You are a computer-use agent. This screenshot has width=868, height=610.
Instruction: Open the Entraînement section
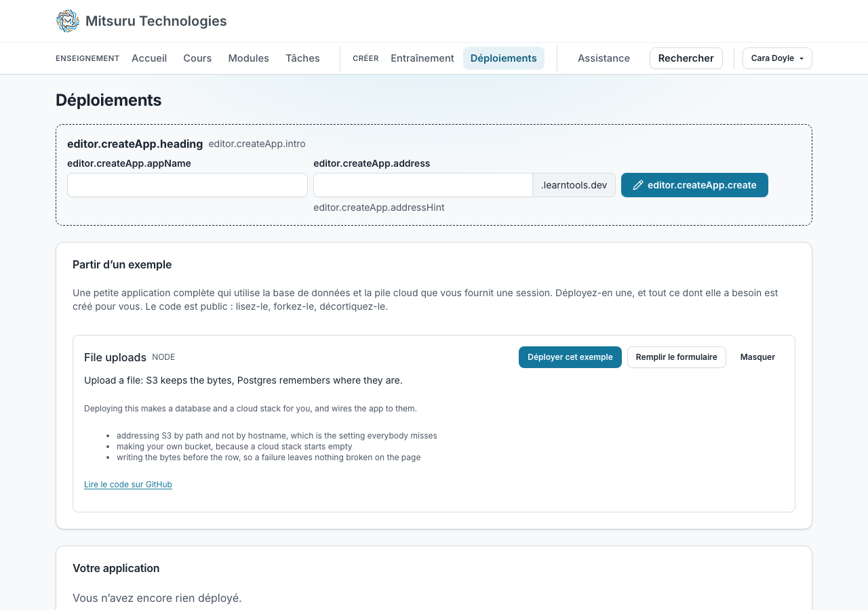point(422,58)
